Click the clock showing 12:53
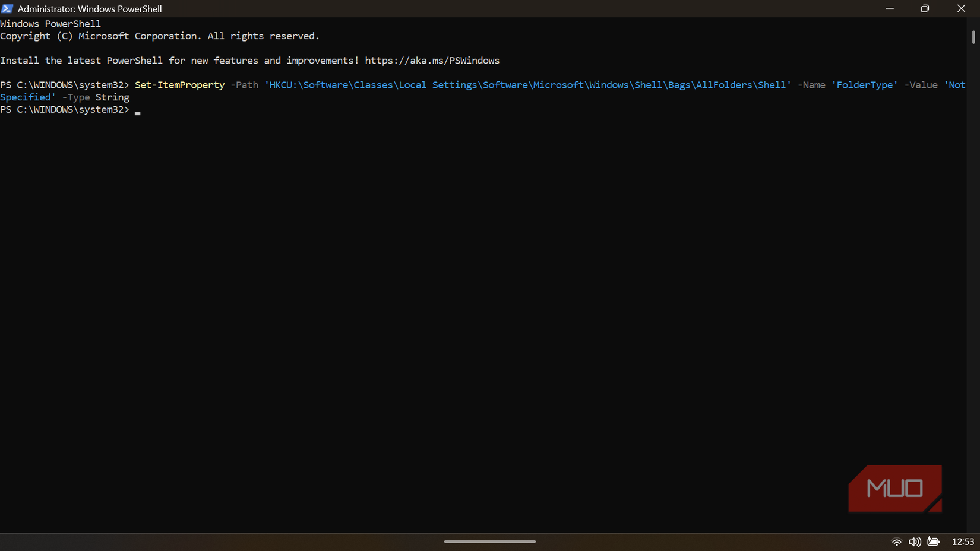Screen dimensions: 980x551 coord(963,541)
